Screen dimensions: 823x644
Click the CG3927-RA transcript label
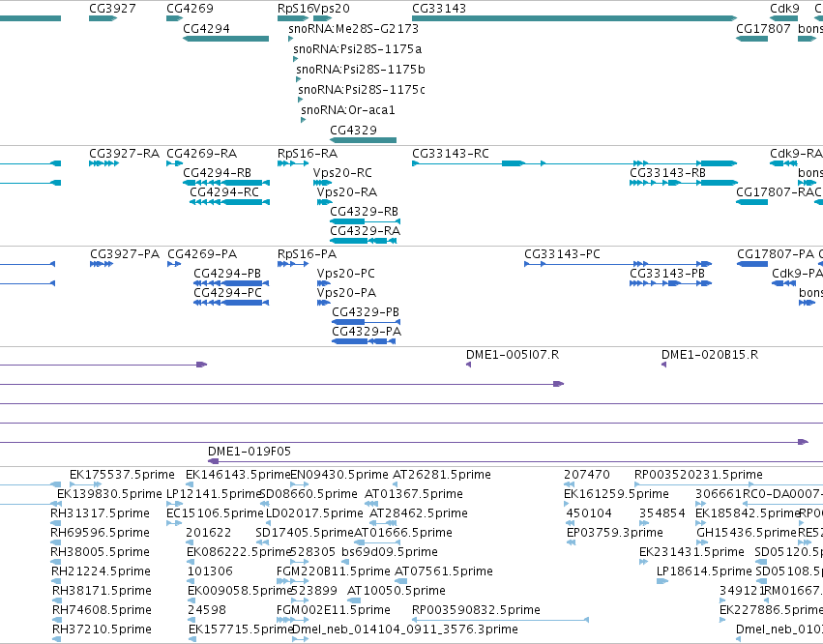pyautogui.click(x=125, y=154)
